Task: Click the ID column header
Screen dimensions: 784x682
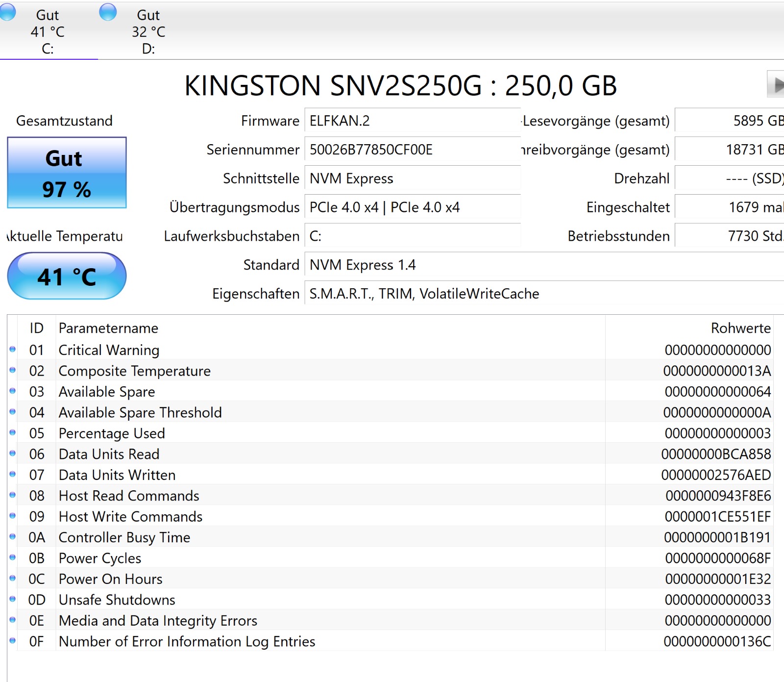Action: (36, 328)
